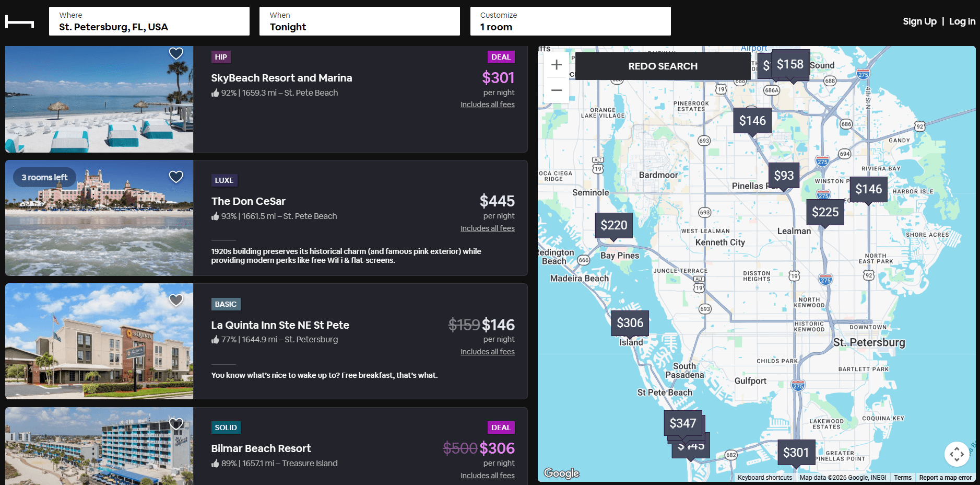Image resolution: width=980 pixels, height=485 pixels.
Task: Toggle favorite heart on Bilmar Beach Resort
Action: pyautogui.click(x=176, y=424)
